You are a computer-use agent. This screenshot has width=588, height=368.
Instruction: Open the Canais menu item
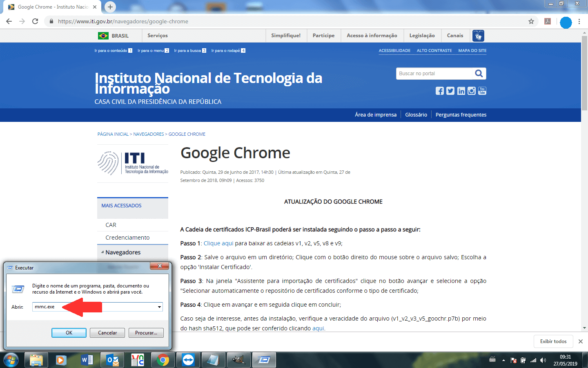point(455,36)
